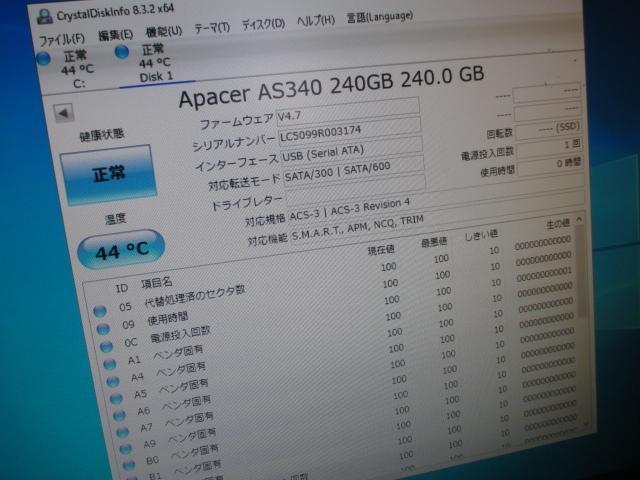This screenshot has width=640, height=480.
Task: Open the ファイル(F) menu
Action: [x=62, y=40]
